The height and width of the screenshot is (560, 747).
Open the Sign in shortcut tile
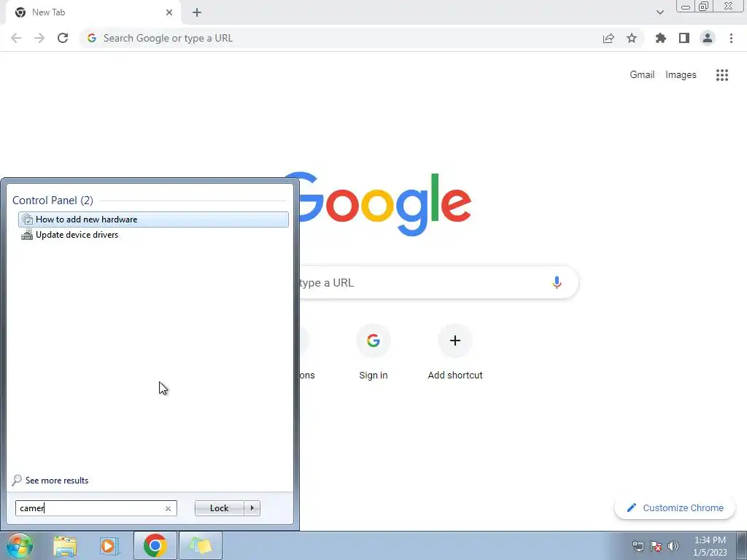tap(373, 353)
